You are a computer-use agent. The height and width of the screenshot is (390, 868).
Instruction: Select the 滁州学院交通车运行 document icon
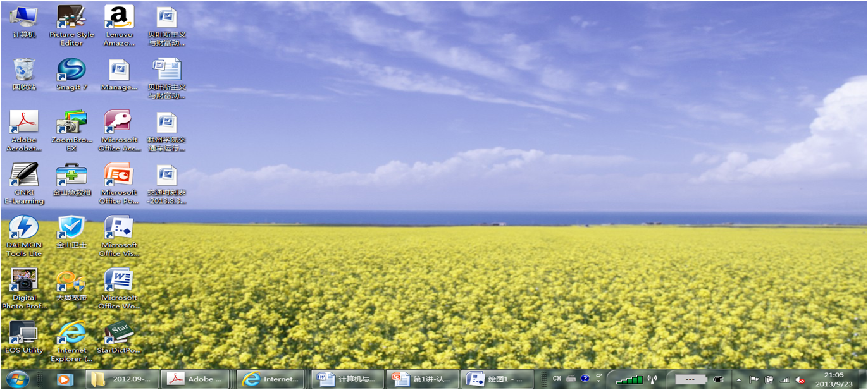167,131
